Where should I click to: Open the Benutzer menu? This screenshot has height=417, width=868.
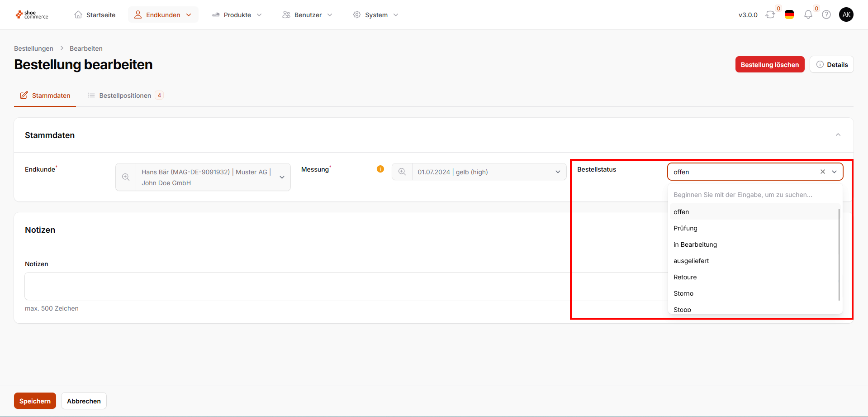coord(308,15)
